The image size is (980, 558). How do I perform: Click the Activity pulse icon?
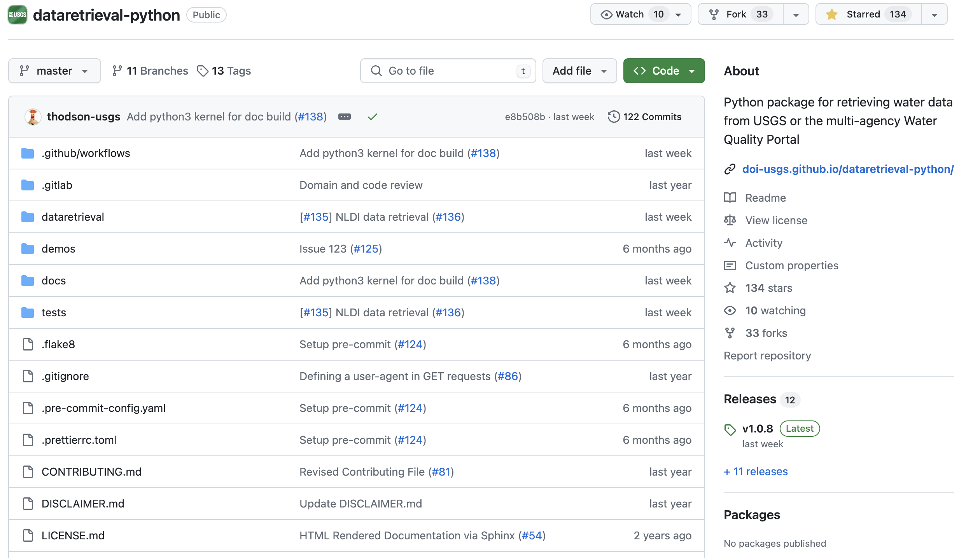tap(730, 243)
